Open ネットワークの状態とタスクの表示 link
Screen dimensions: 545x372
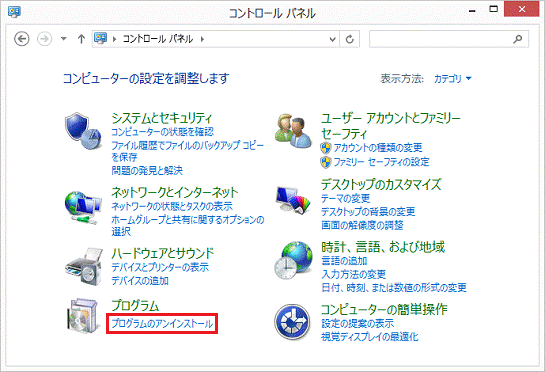[x=172, y=206]
